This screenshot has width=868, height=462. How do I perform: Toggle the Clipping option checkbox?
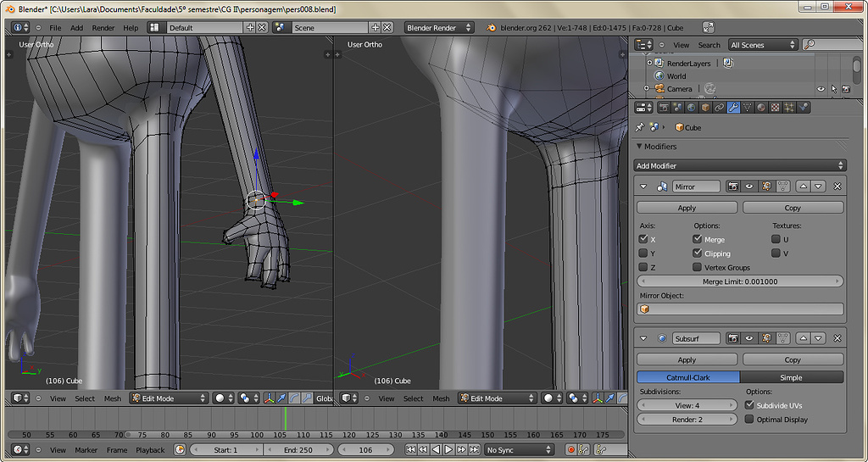point(698,253)
